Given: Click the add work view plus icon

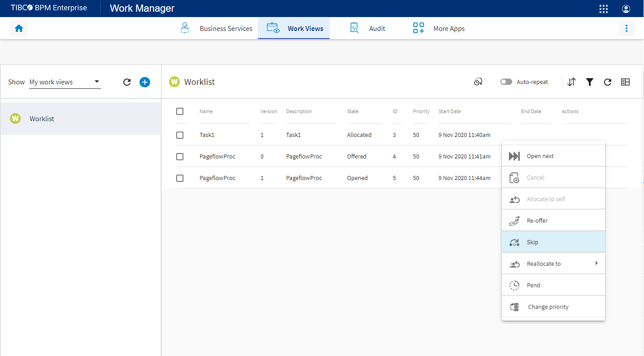Looking at the screenshot, I should pos(144,82).
